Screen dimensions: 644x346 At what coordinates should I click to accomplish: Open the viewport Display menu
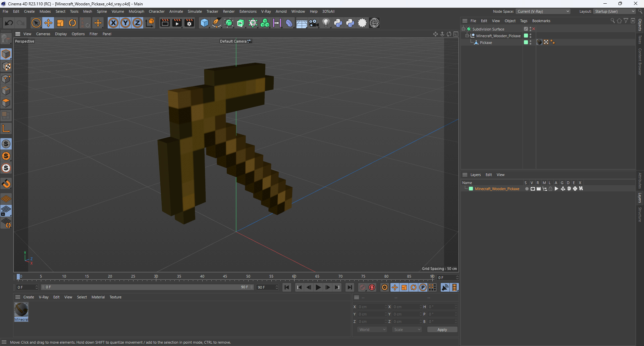(x=61, y=34)
